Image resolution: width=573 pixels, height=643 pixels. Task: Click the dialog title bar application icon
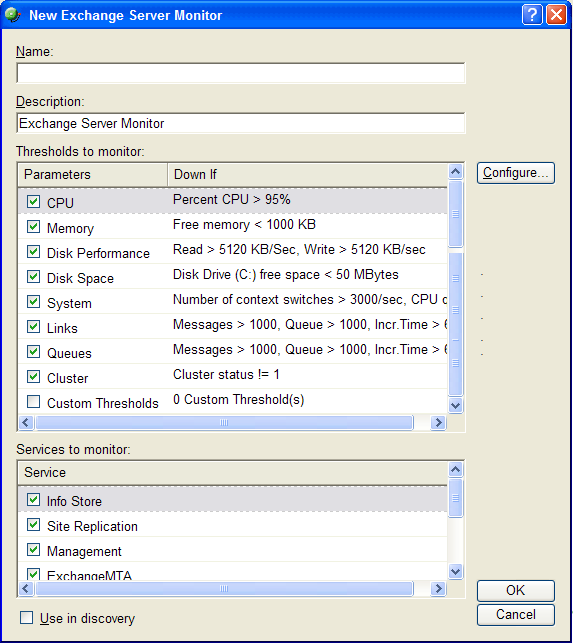point(13,15)
